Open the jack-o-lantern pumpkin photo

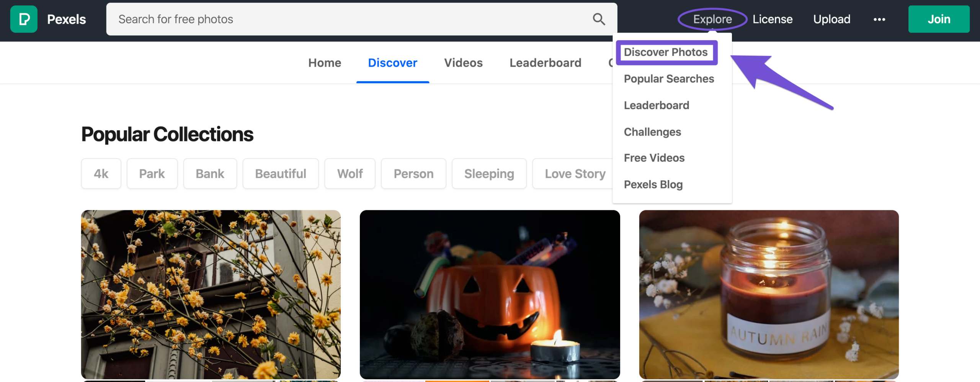point(490,294)
